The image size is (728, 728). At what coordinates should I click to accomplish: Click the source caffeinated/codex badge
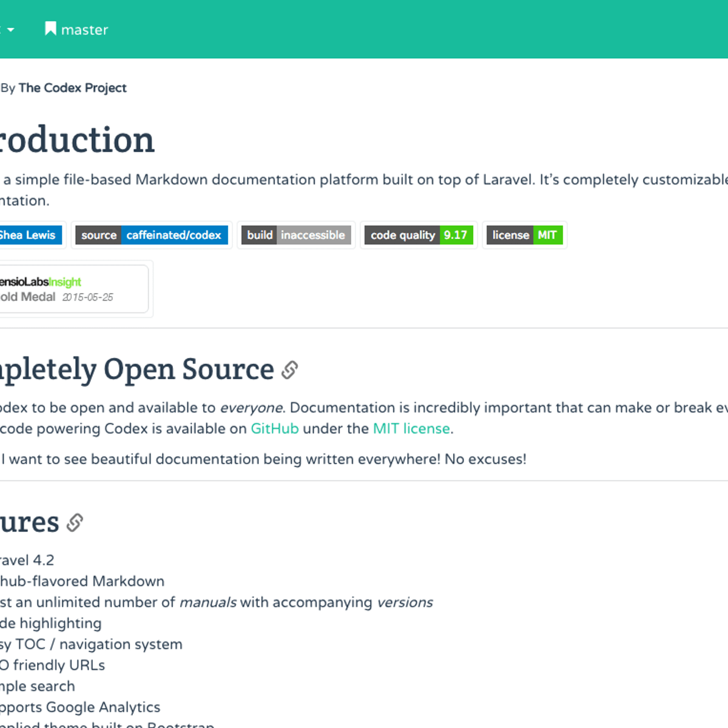(x=151, y=235)
